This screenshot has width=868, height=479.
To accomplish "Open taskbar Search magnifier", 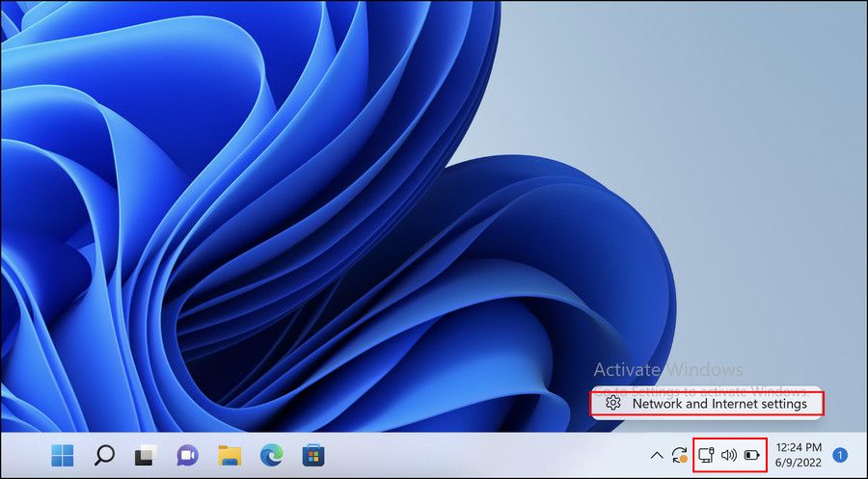I will click(x=104, y=455).
